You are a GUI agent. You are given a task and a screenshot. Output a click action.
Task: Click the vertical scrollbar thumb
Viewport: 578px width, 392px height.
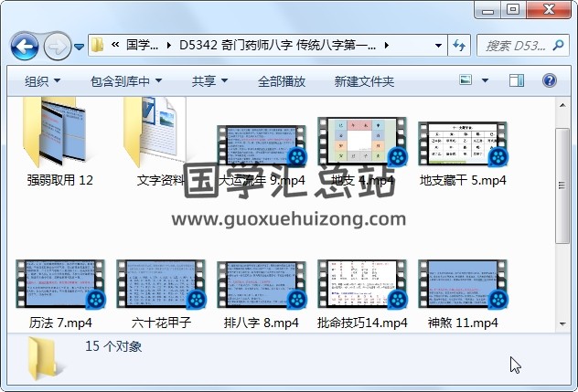click(562, 185)
